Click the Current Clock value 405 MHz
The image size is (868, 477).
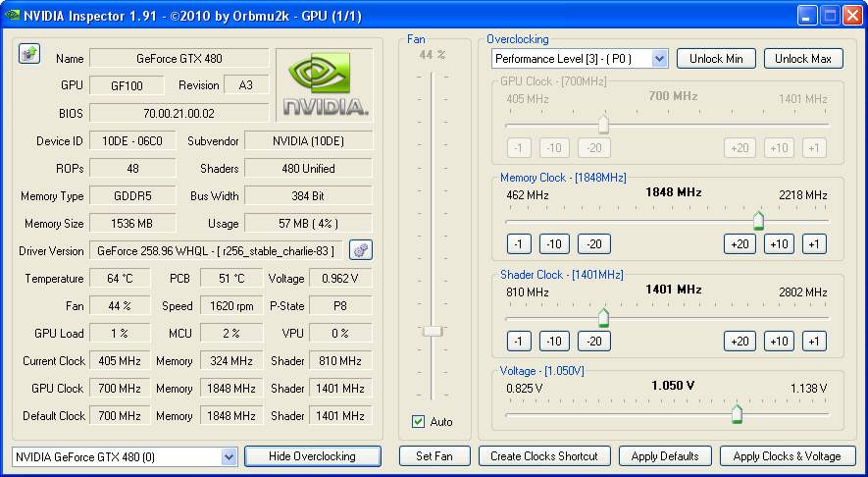point(120,360)
